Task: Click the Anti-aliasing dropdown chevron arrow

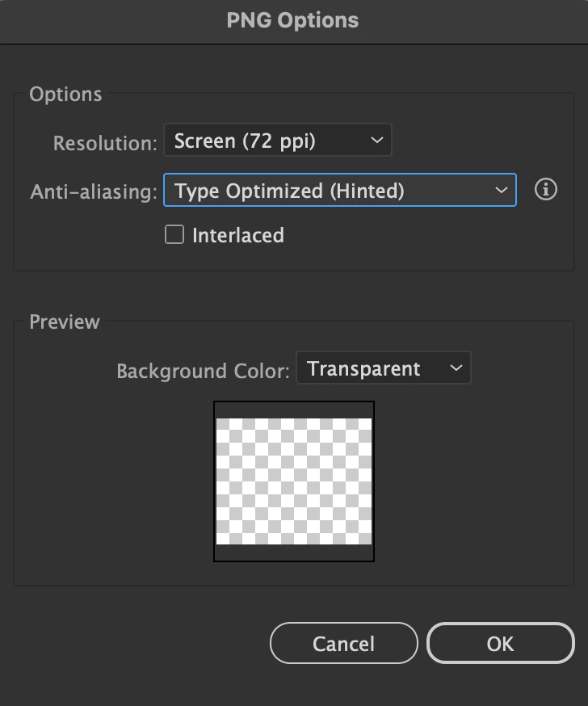Action: pos(502,191)
